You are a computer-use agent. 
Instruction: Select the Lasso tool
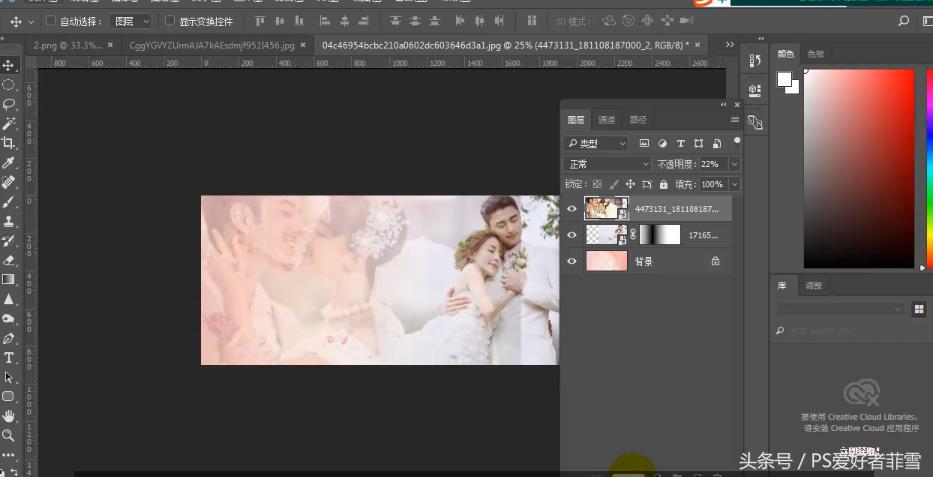[9, 104]
